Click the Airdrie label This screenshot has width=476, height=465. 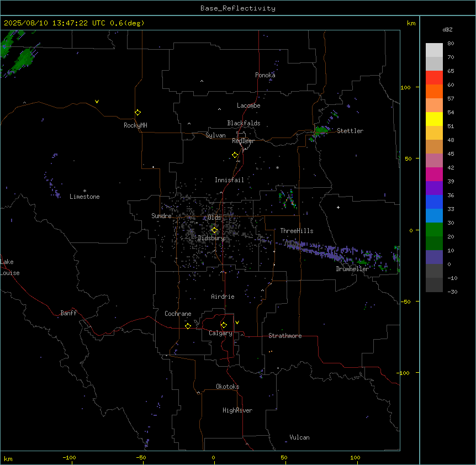223,297
